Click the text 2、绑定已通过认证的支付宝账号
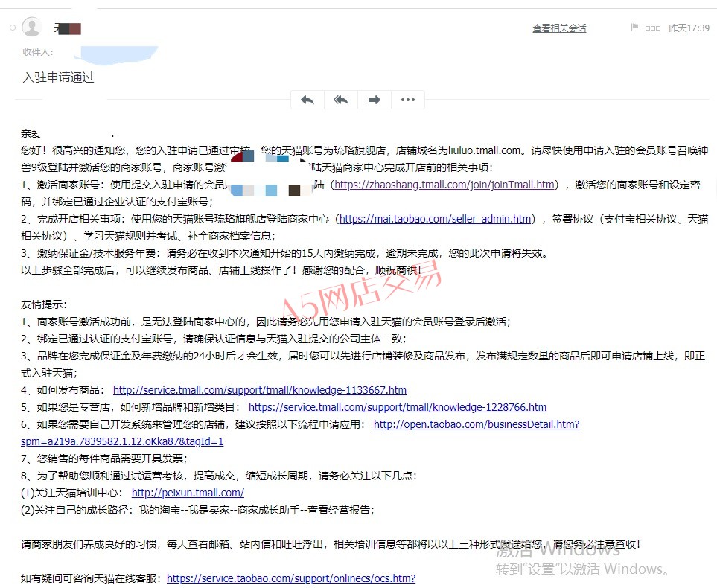717x588 pixels. [97, 339]
